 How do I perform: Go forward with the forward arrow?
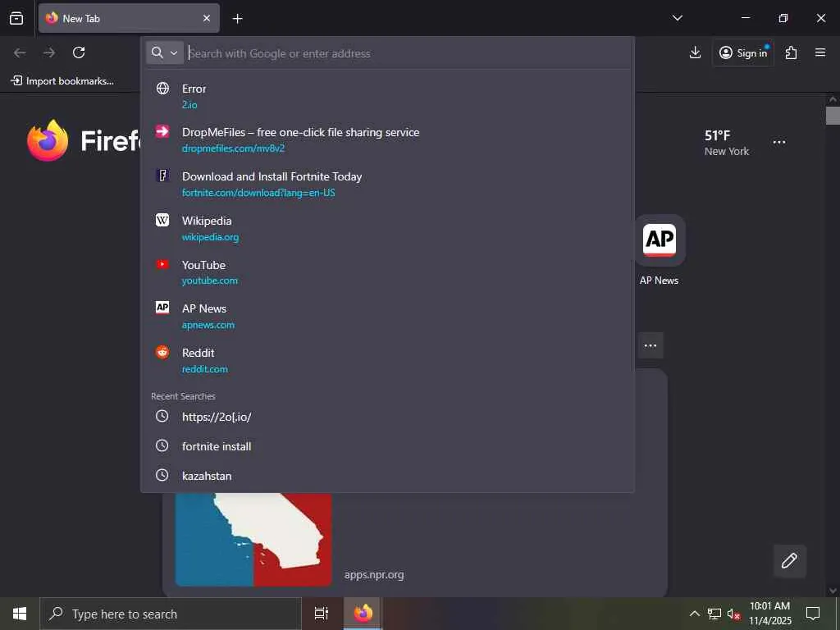pos(49,52)
